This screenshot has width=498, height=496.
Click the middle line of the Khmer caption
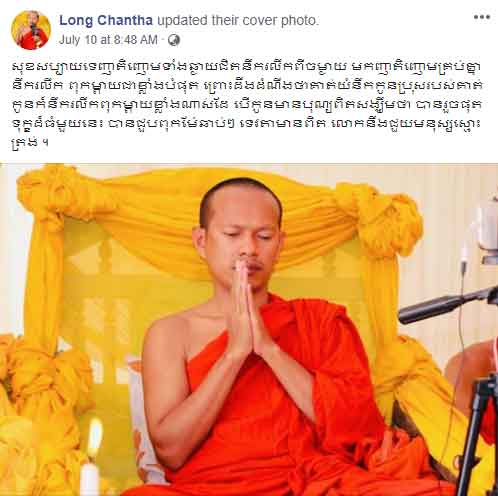(x=246, y=105)
